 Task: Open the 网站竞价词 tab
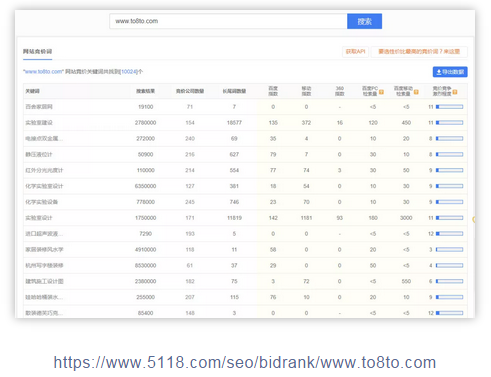[x=37, y=51]
